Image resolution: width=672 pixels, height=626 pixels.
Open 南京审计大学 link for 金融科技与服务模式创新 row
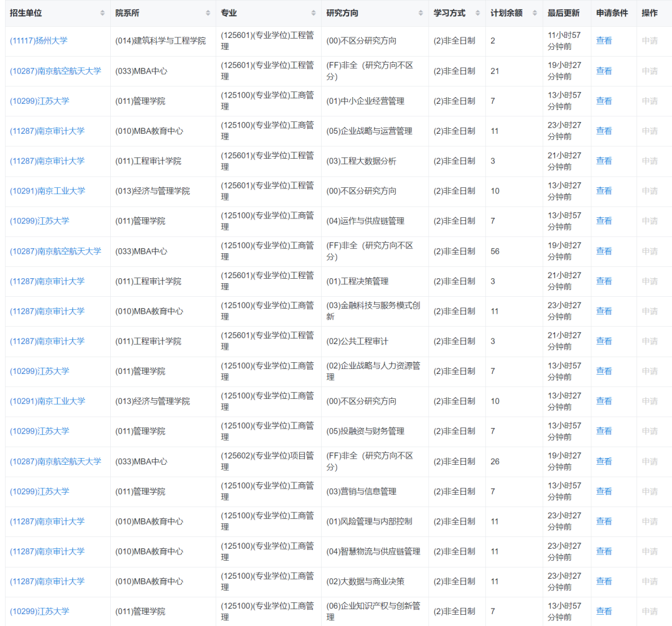point(47,311)
